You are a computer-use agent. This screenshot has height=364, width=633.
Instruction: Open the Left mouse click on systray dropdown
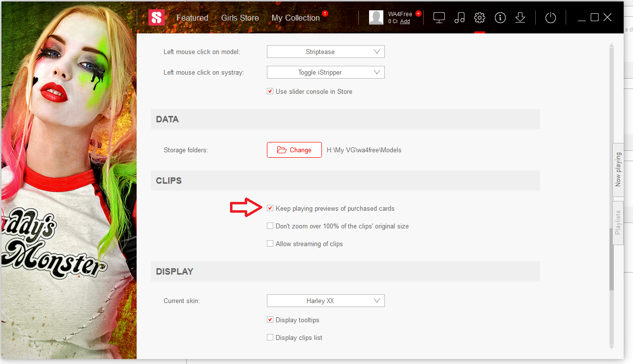click(x=326, y=72)
